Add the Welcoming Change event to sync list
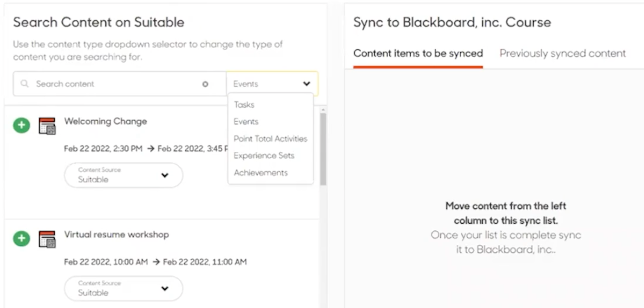644x308 pixels. tap(22, 125)
